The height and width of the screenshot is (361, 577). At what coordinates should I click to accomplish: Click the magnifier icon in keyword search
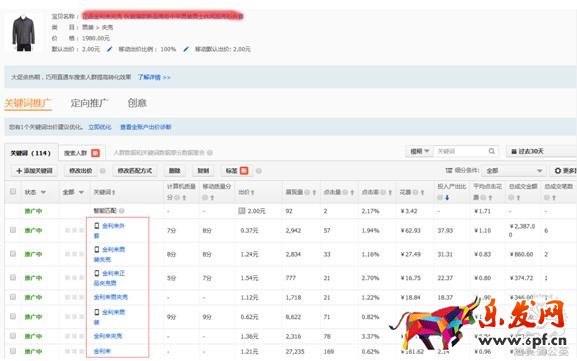tap(492, 151)
